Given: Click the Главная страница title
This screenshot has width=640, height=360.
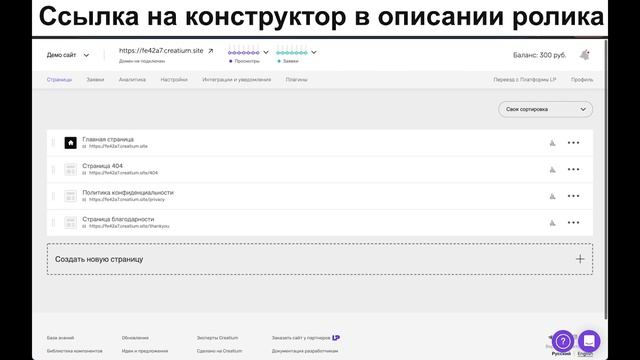Looking at the screenshot, I should click(x=108, y=139).
